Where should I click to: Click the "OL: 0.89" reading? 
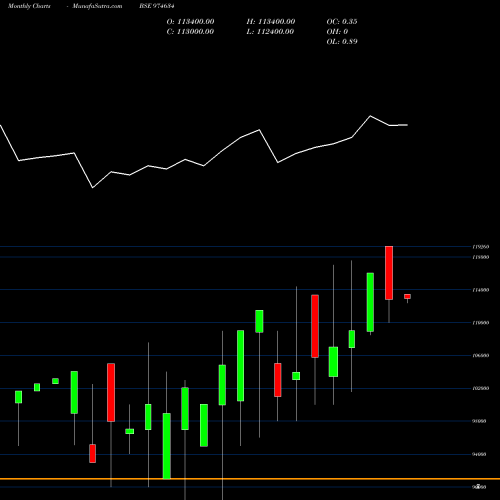click(342, 42)
